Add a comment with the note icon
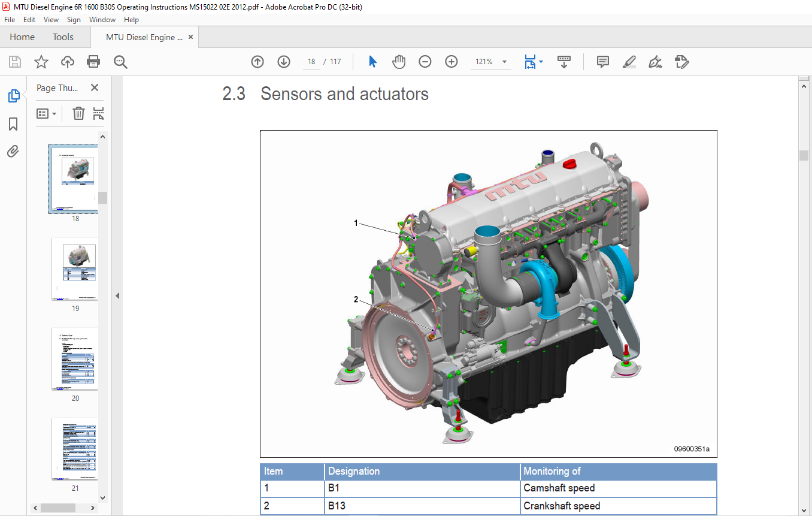Image resolution: width=812 pixels, height=516 pixels. (603, 62)
